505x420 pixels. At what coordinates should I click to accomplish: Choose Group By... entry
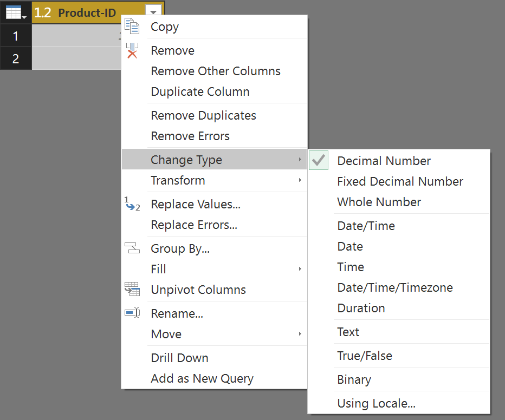[214, 248]
